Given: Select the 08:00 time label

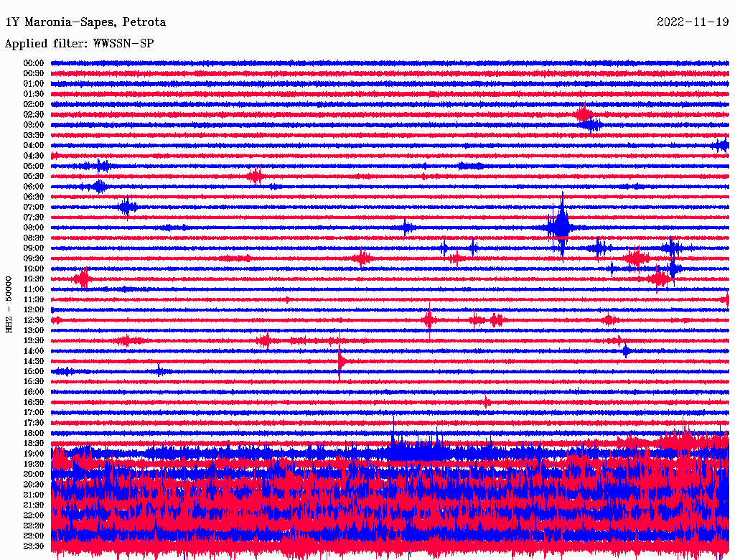Looking at the screenshot, I should [34, 228].
